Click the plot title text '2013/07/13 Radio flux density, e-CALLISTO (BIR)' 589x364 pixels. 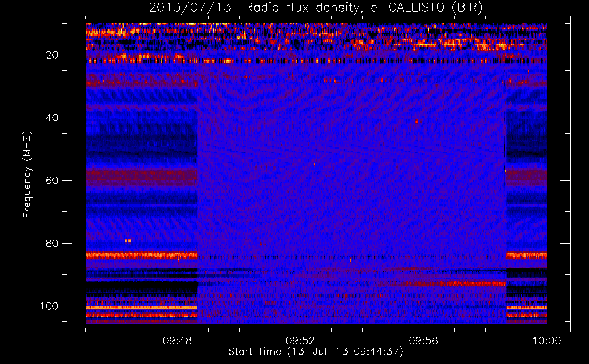[x=316, y=8]
